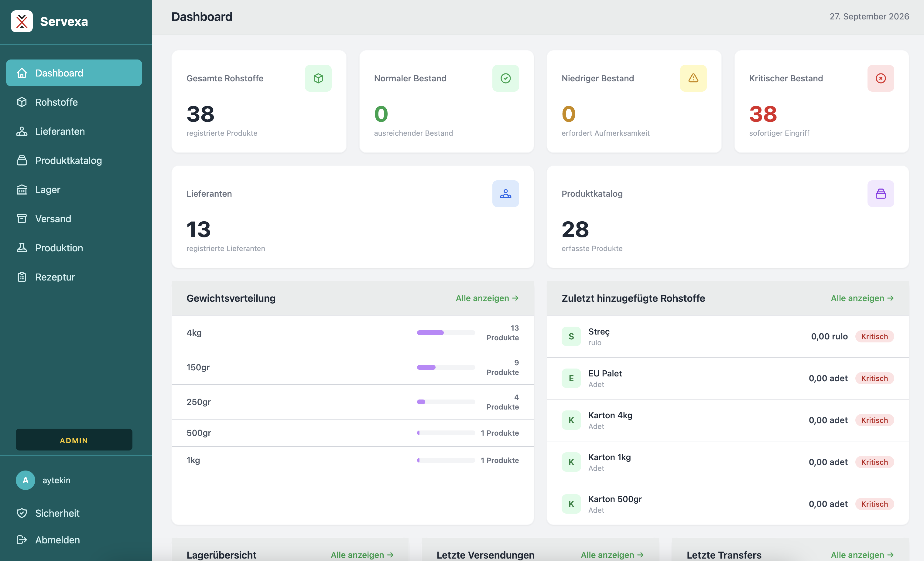The height and width of the screenshot is (561, 924).
Task: Show all Letzte Transfers
Action: pyautogui.click(x=862, y=555)
